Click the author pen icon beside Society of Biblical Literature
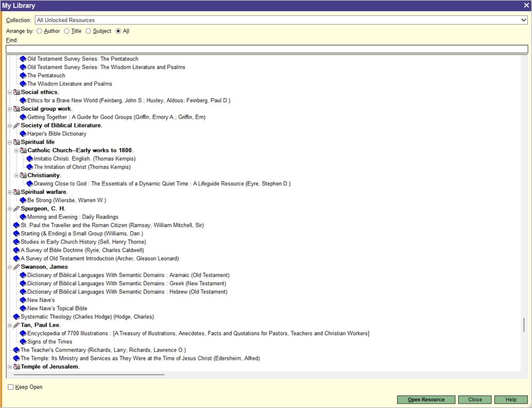The height and width of the screenshot is (408, 532). coord(16,125)
